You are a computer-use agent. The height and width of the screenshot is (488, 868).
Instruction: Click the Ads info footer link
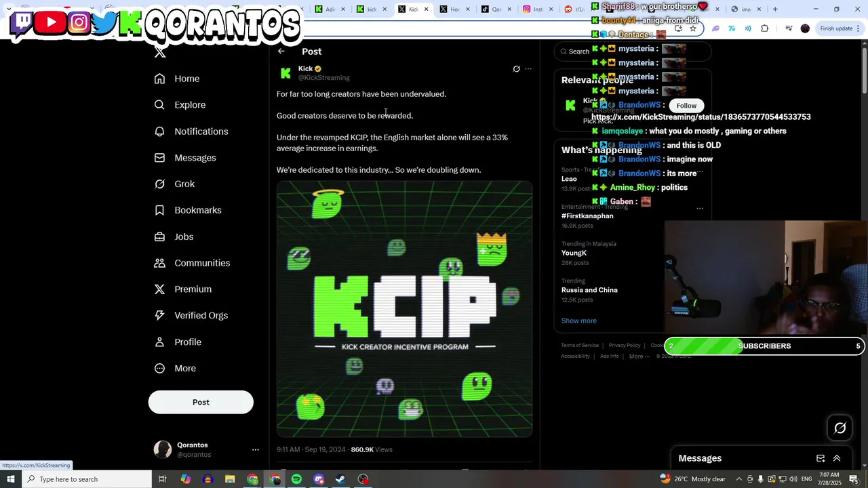(610, 357)
